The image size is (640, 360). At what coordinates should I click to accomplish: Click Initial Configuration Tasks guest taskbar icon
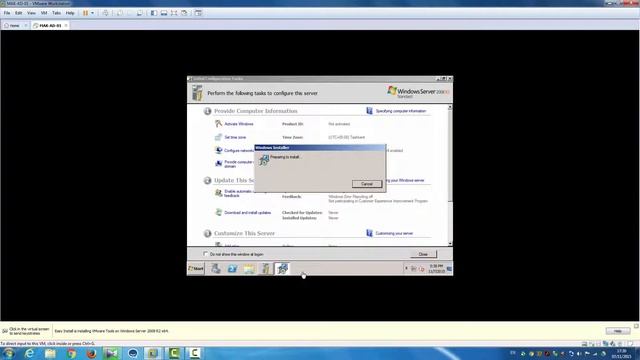265,269
